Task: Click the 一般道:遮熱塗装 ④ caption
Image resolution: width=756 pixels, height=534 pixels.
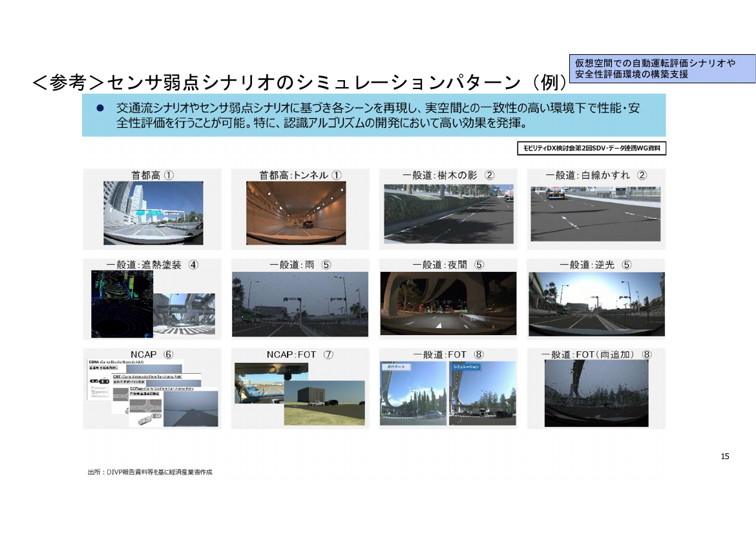Action: [152, 265]
